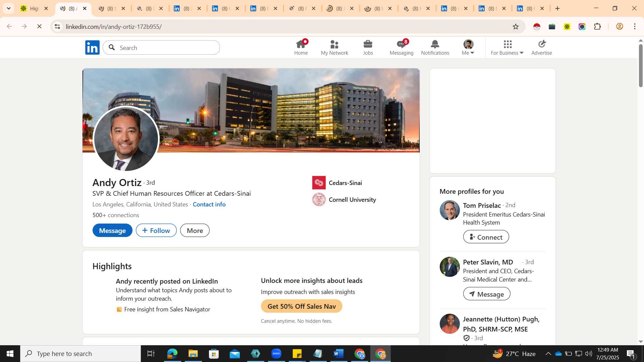Image resolution: width=644 pixels, height=362 pixels.
Task: Click the LinkedIn search field
Action: [161, 48]
